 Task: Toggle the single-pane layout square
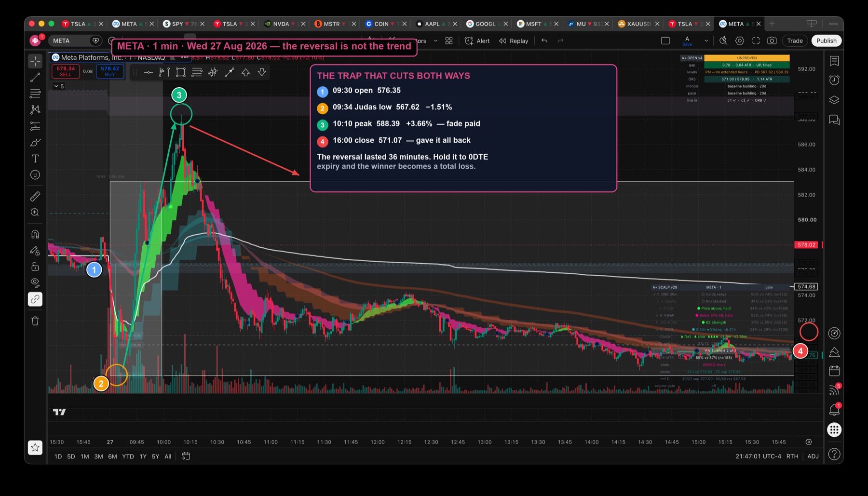665,41
